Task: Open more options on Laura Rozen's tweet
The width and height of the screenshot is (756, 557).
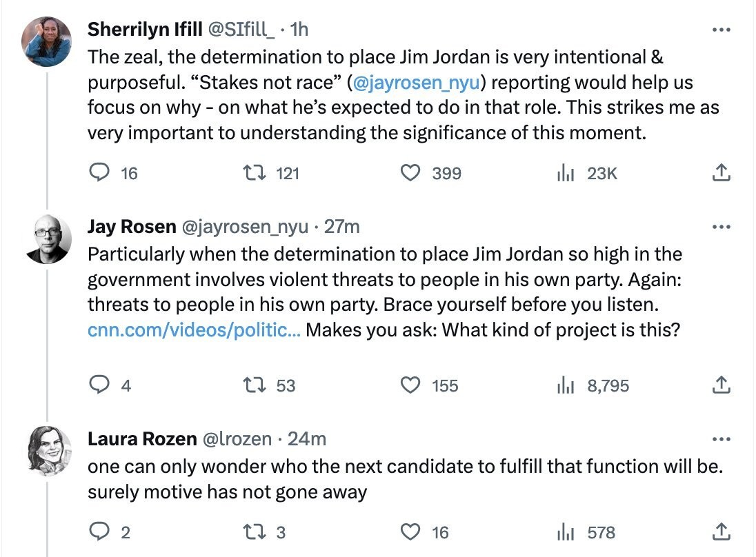Action: [x=721, y=439]
